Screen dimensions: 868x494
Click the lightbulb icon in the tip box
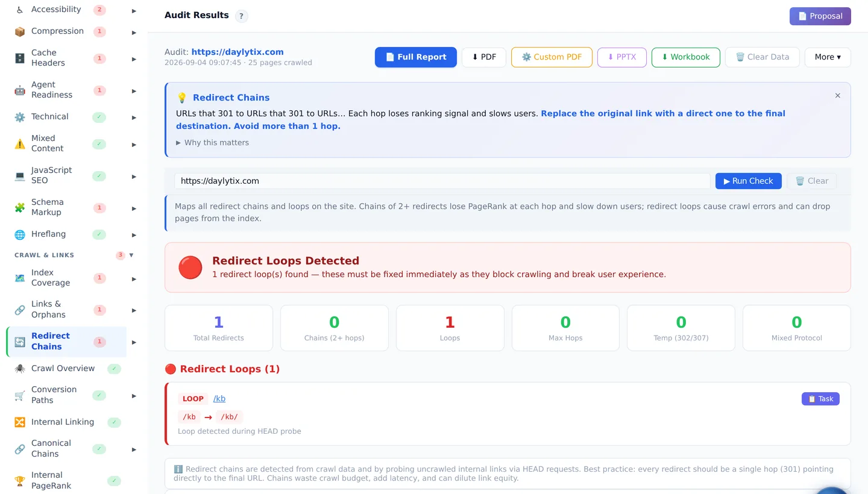182,98
